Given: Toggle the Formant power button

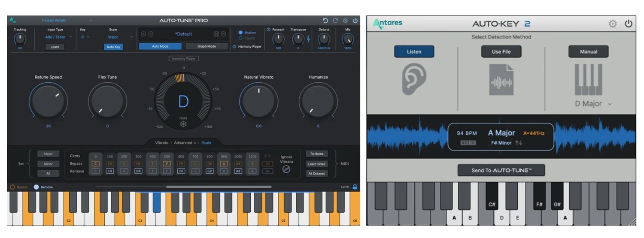Looking at the screenshot, I should [269, 30].
